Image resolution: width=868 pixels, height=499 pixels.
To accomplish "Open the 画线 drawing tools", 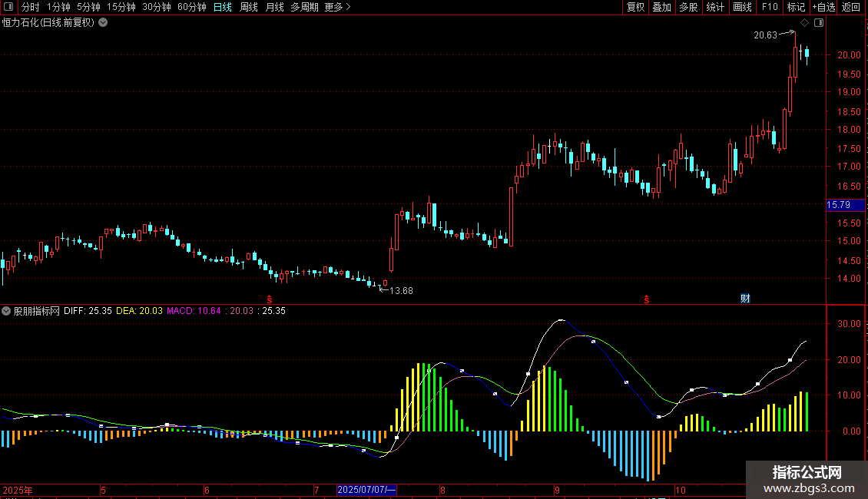I will [x=742, y=7].
